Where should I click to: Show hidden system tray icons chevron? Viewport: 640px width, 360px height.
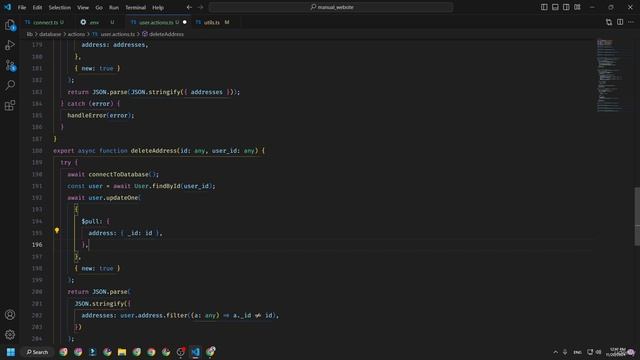pos(555,352)
